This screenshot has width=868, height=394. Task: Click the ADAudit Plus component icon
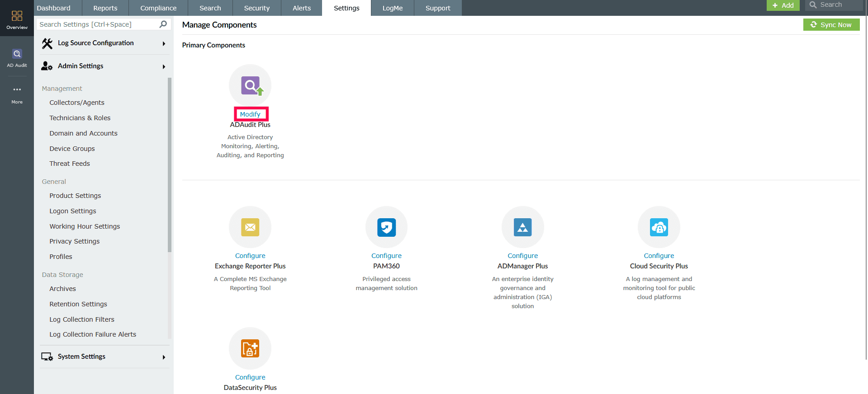250,85
